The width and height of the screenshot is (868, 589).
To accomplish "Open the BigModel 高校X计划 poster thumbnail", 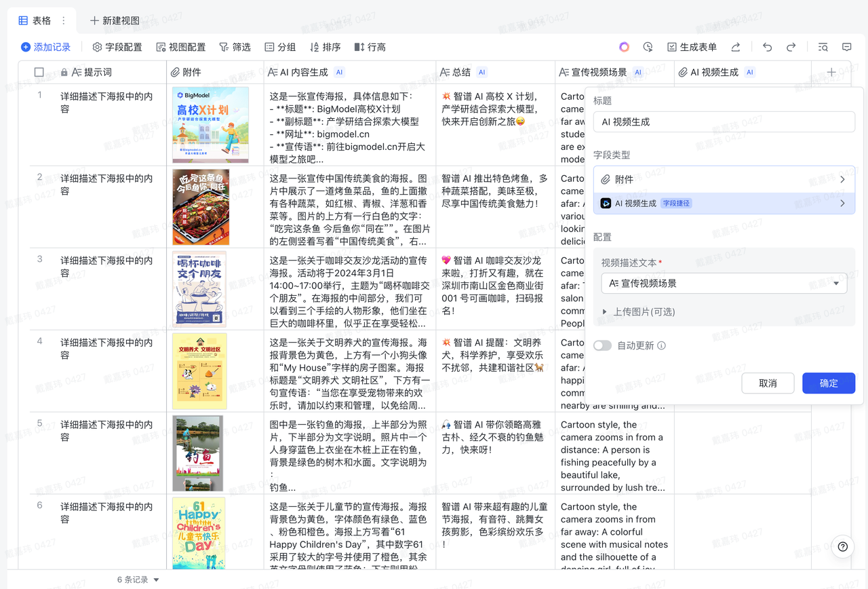I will coord(210,125).
